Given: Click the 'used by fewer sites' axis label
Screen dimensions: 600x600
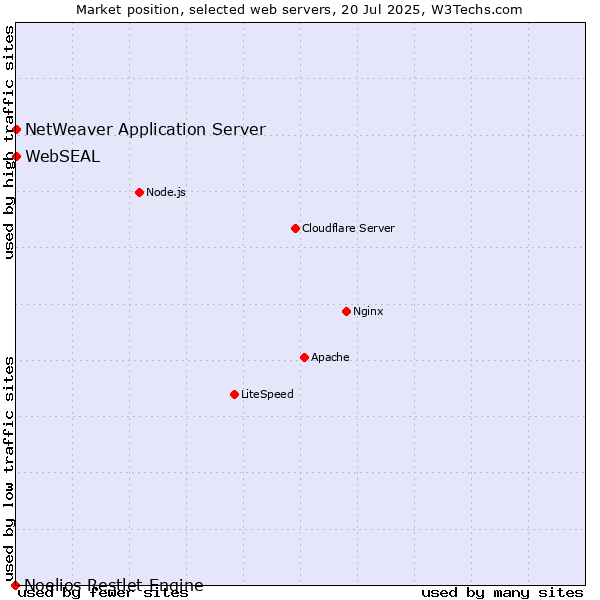Looking at the screenshot, I should (x=103, y=593).
